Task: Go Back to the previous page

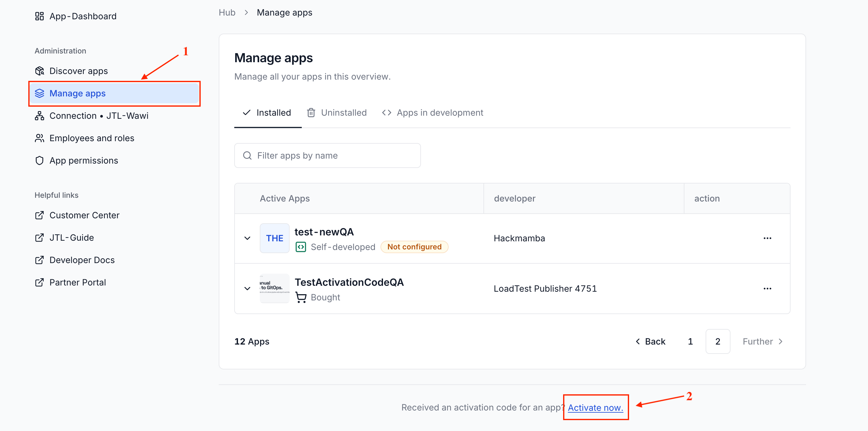Action: (650, 341)
